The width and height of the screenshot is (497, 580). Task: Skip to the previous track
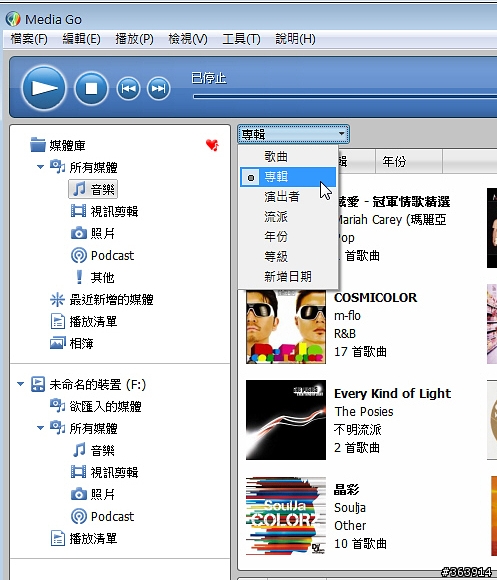[128, 88]
